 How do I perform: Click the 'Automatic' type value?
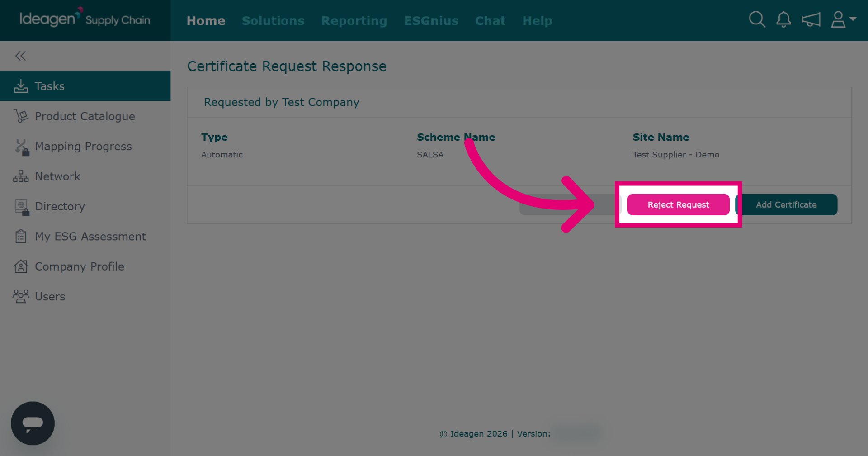point(222,155)
